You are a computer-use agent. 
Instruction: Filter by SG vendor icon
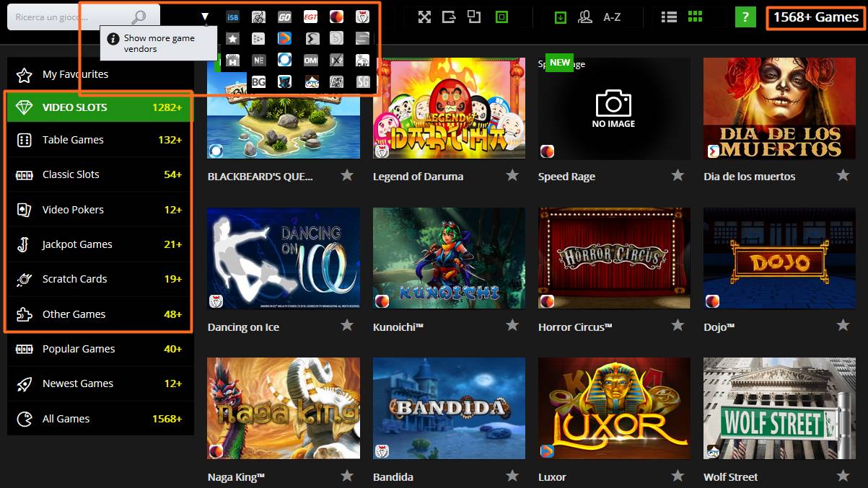(362, 82)
